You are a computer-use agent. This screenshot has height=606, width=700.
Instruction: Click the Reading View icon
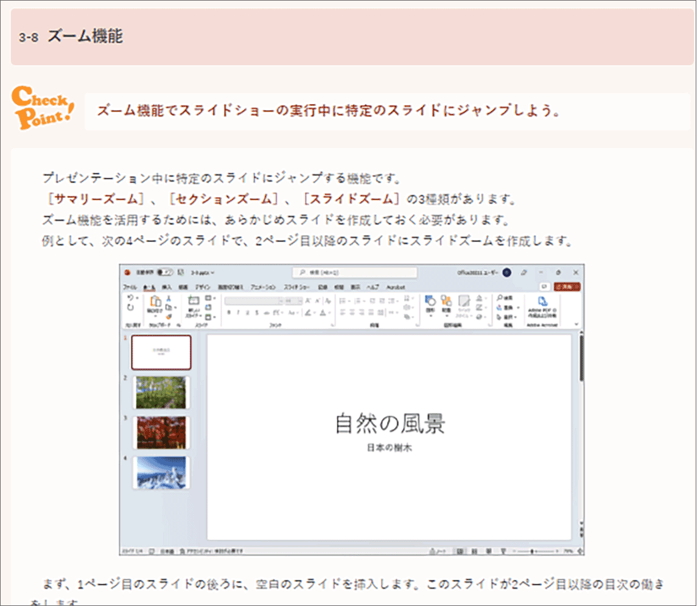pos(489,551)
